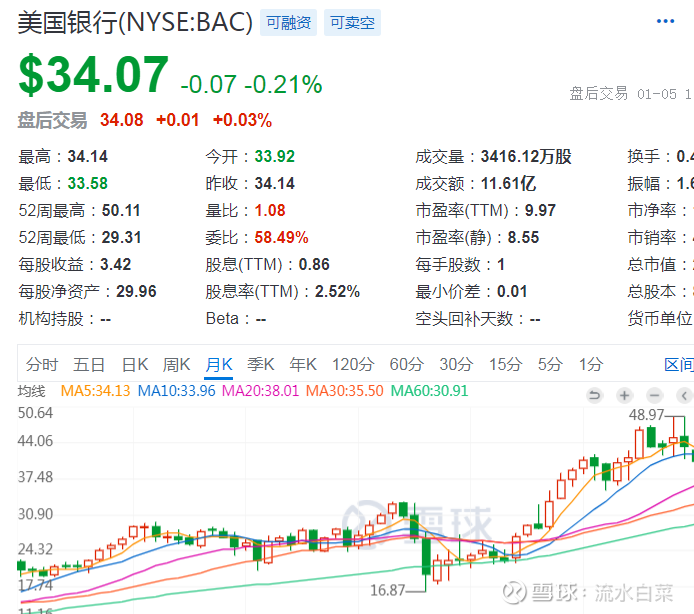Click the chart undo/reset arrow icon

(x=594, y=395)
